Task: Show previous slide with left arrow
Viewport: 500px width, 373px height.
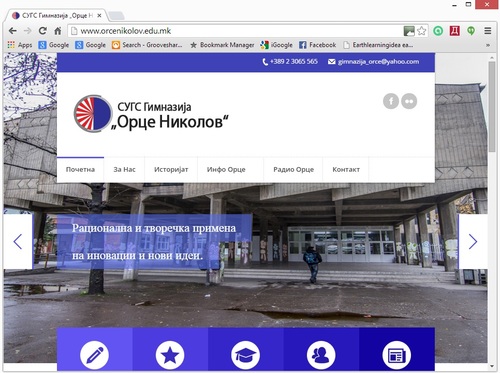Action: pos(18,241)
